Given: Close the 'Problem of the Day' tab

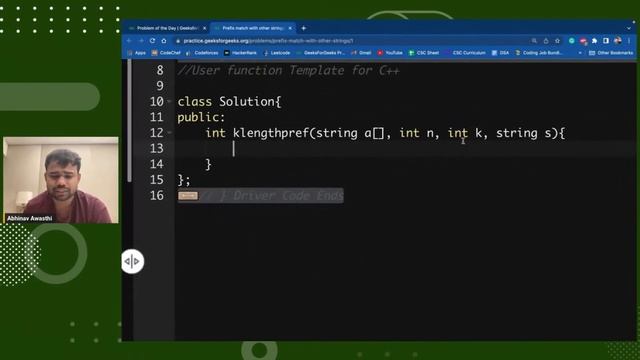Looking at the screenshot, I should click(x=204, y=28).
